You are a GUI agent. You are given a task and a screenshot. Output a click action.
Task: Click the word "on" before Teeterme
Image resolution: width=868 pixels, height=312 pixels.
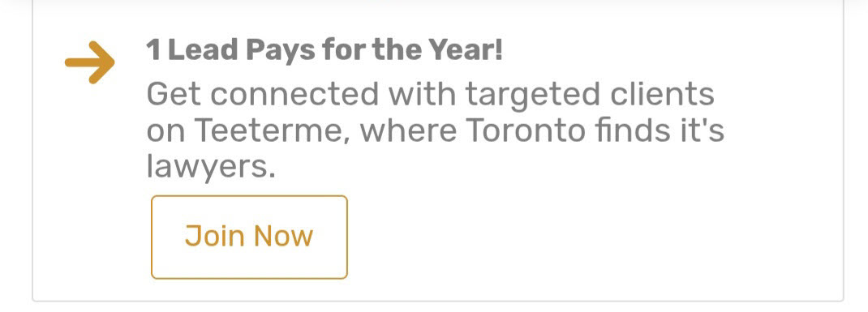point(166,131)
